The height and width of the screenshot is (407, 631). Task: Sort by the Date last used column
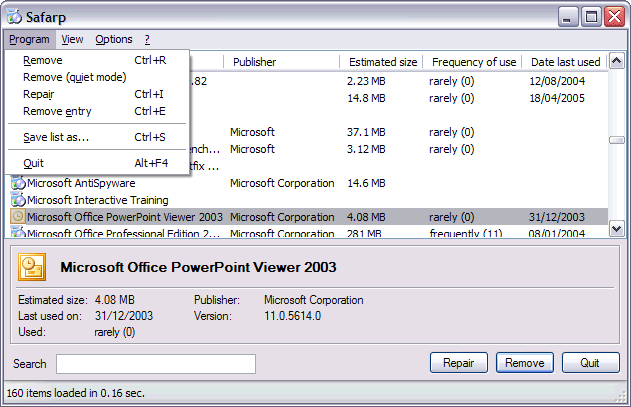point(565,62)
